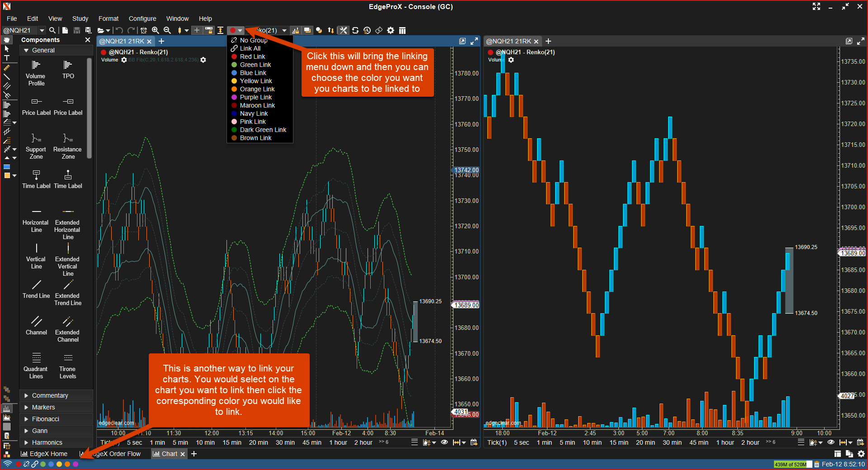Click the blue link dot in status bar

pos(51,464)
